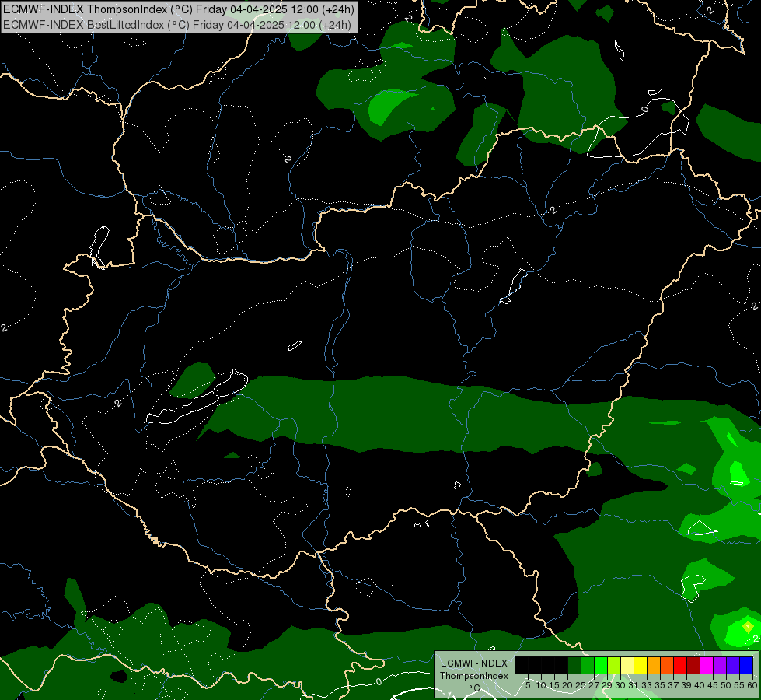This screenshot has height=700, width=761.
Task: Select the dark red 39–40 legend swatch
Action: click(693, 665)
